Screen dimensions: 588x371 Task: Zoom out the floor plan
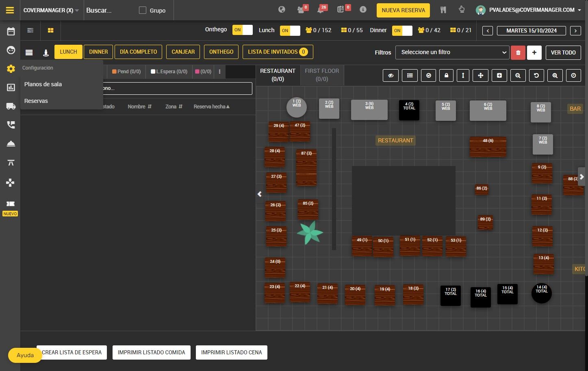click(x=518, y=76)
